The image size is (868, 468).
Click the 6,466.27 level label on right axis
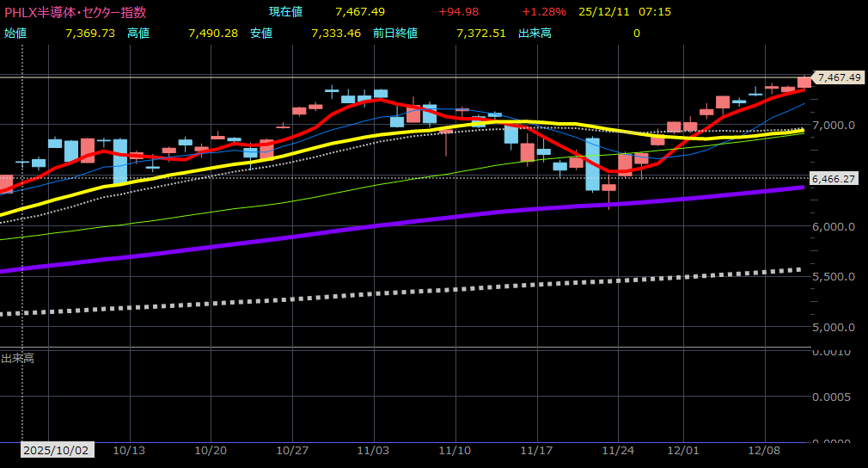837,178
